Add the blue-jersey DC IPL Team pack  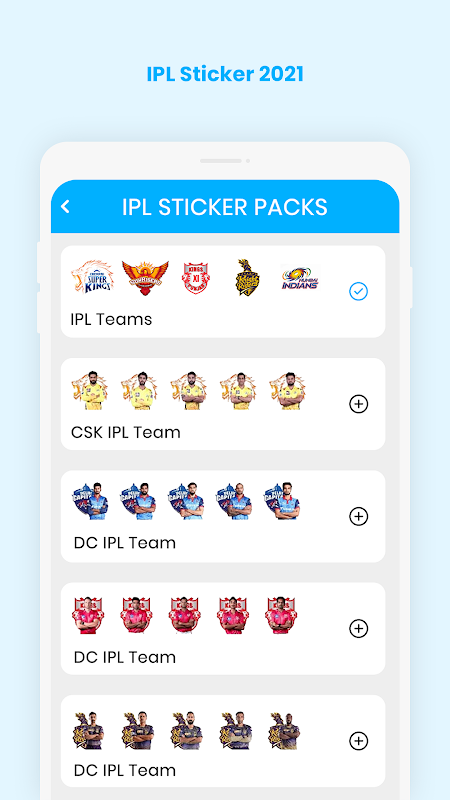click(358, 516)
